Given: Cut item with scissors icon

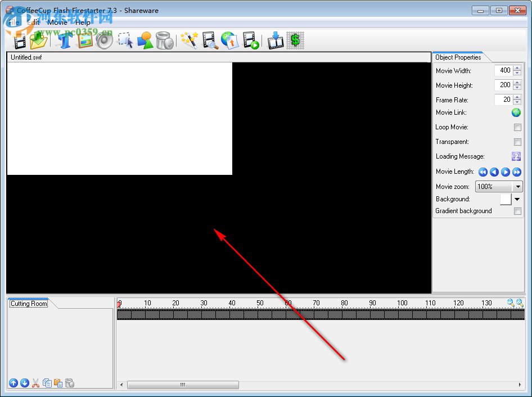Looking at the screenshot, I should point(35,383).
